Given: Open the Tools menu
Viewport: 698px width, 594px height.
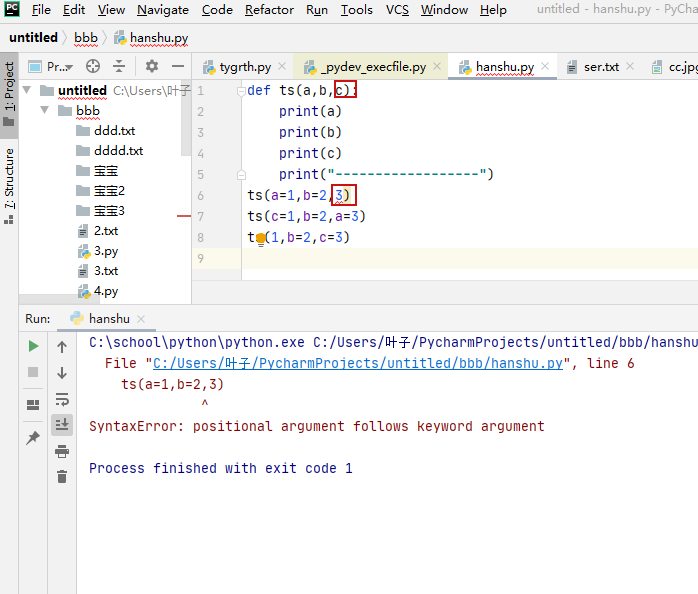Looking at the screenshot, I should coord(357,10).
